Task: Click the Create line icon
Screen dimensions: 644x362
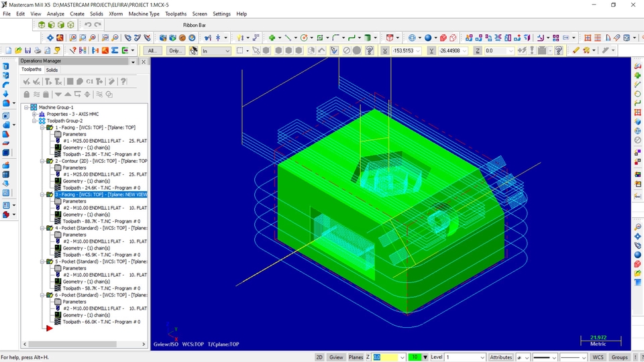Action: click(288, 38)
